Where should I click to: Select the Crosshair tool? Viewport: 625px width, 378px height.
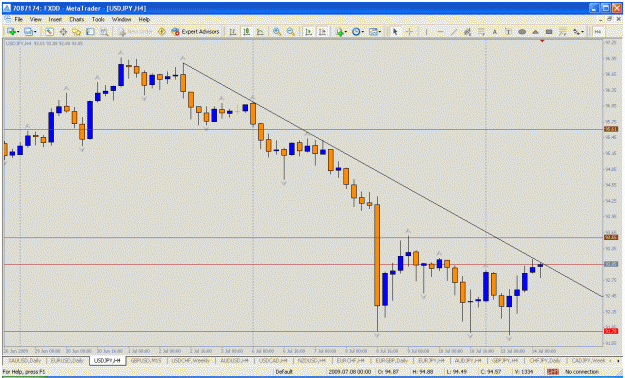click(x=409, y=32)
